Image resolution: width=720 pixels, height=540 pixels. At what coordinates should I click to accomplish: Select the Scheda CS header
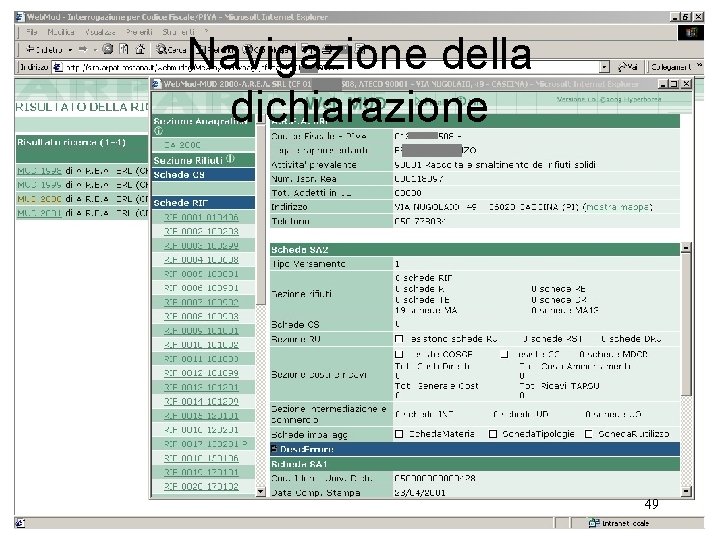pos(203,174)
